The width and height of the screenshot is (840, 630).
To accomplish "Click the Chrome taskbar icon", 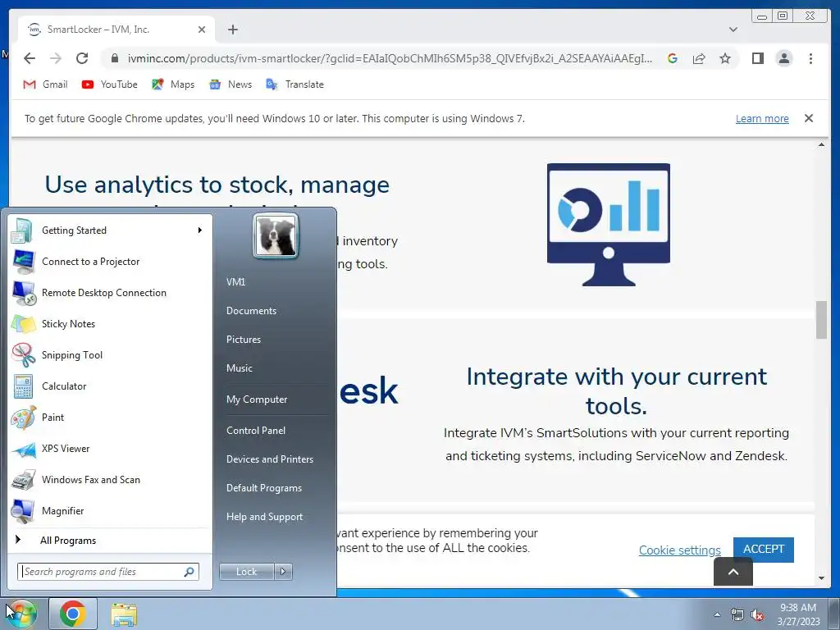I will [x=73, y=614].
